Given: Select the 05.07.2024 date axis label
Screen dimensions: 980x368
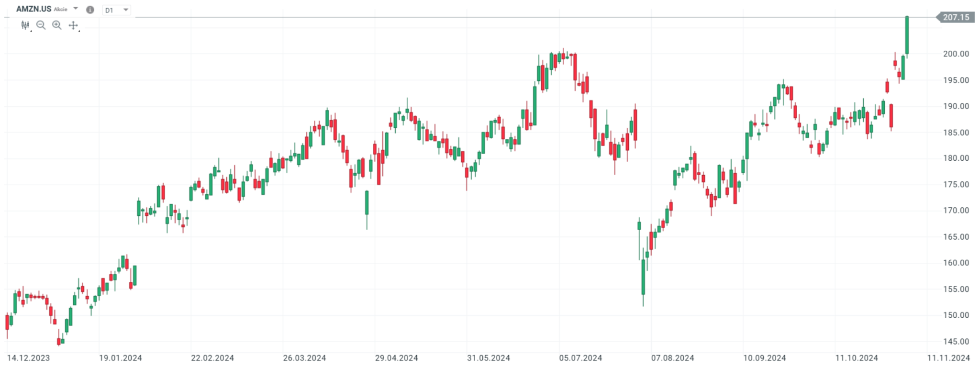Looking at the screenshot, I should click(x=580, y=358).
